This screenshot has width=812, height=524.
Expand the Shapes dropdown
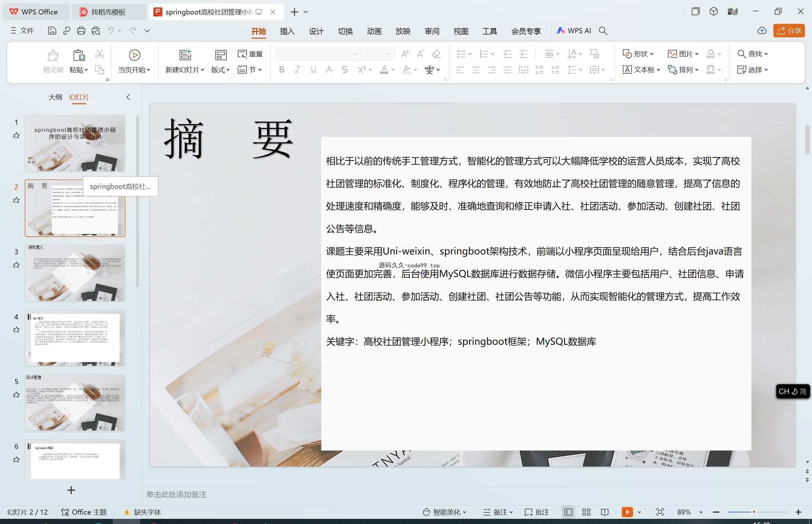[x=638, y=54]
